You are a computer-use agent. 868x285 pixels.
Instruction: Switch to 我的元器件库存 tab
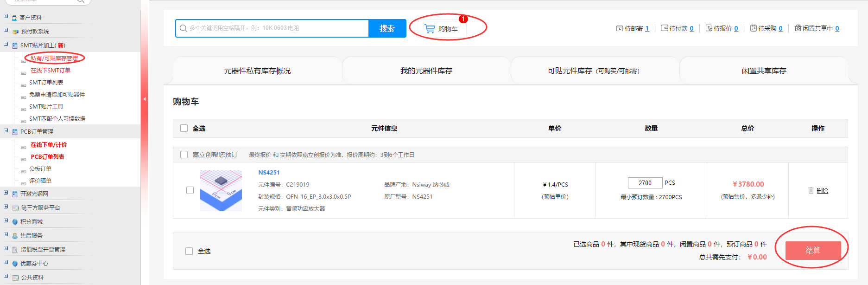click(426, 71)
